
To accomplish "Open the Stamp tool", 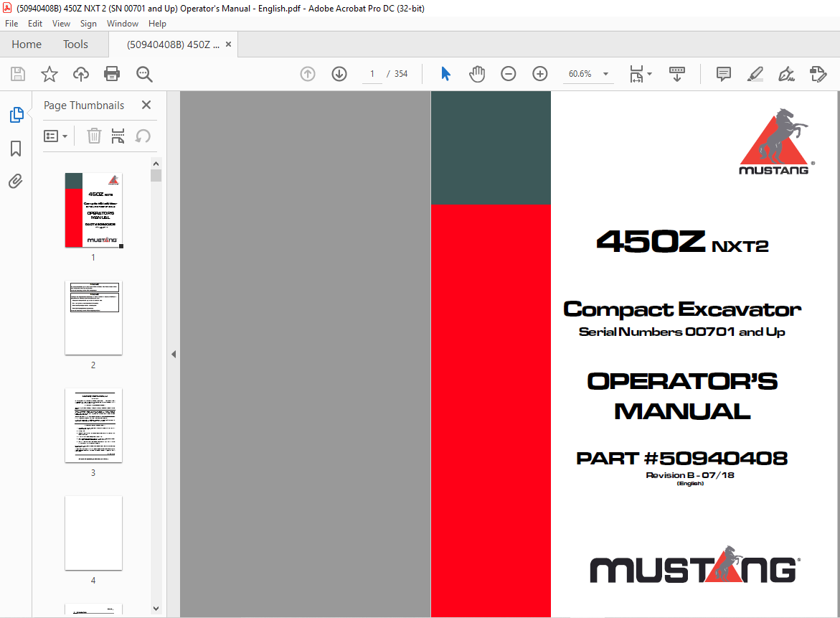I will [818, 74].
